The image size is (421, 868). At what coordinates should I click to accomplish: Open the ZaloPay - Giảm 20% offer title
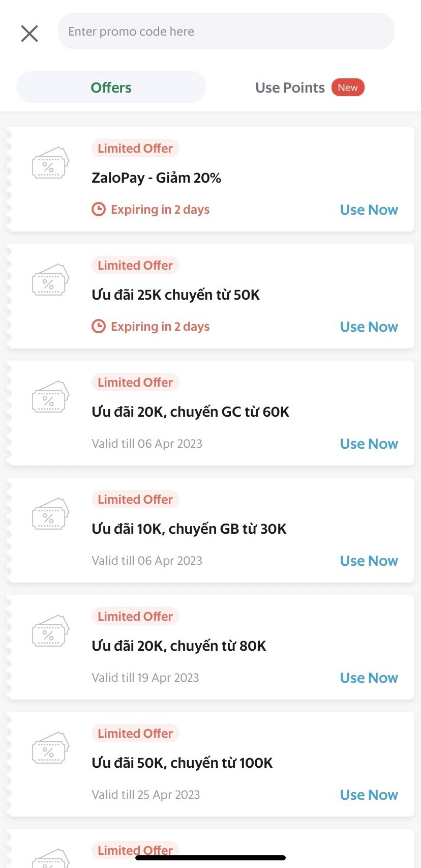(x=156, y=178)
